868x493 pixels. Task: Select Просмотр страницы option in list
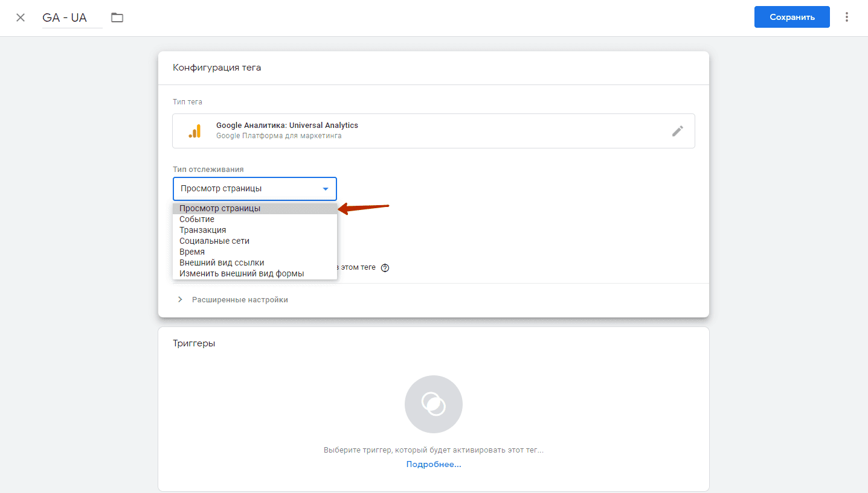(x=255, y=208)
